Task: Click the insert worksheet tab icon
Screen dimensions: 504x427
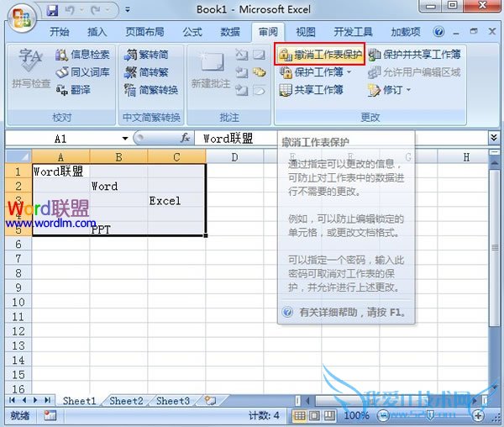Action: coord(211,401)
